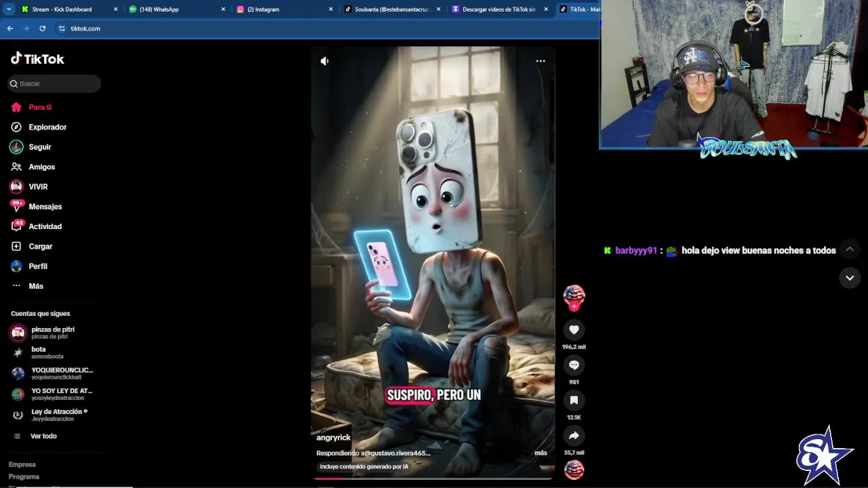Switch to Descargar videos de TikTok tab
Image resolution: width=868 pixels, height=488 pixels.
(499, 9)
